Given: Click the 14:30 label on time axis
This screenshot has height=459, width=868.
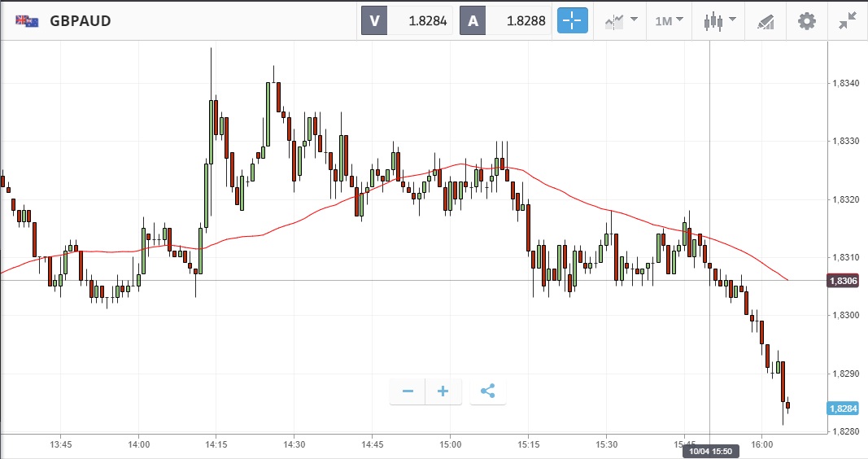Looking at the screenshot, I should [x=294, y=444].
